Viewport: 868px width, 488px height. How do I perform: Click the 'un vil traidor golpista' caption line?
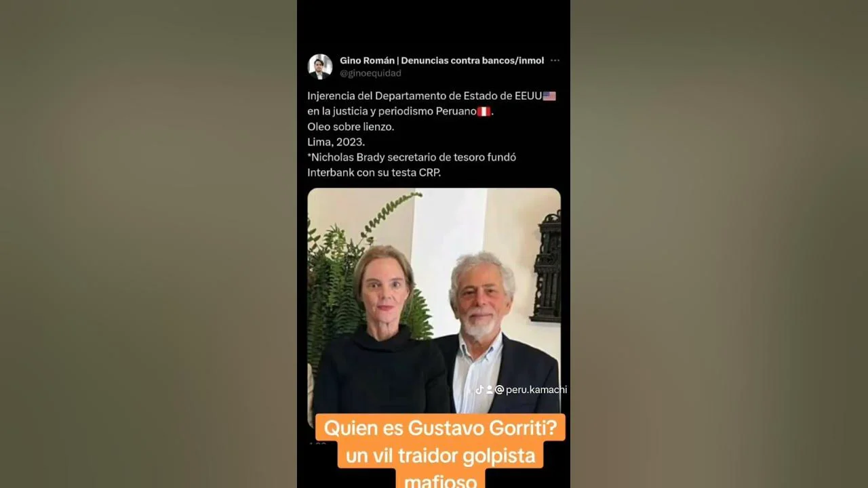pyautogui.click(x=440, y=455)
